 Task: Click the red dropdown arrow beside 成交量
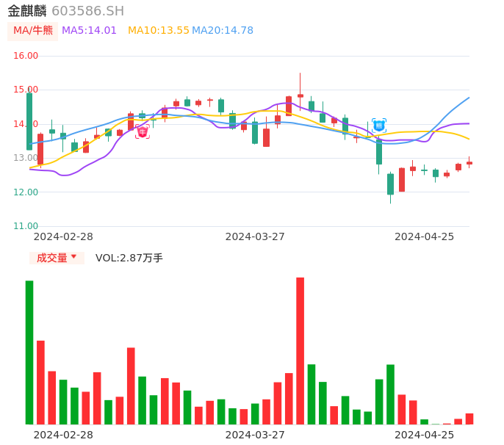tap(73, 258)
